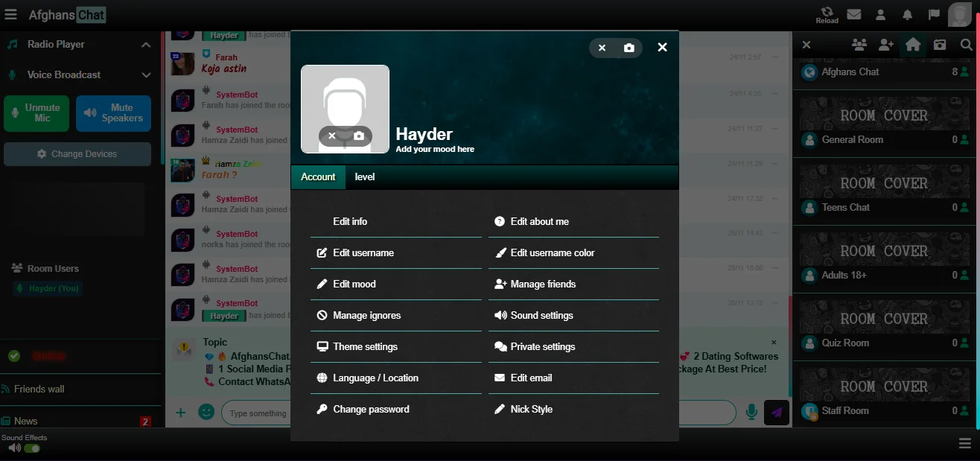Click avatar camera icon on profile picture
This screenshot has height=461, width=980.
coord(359,136)
